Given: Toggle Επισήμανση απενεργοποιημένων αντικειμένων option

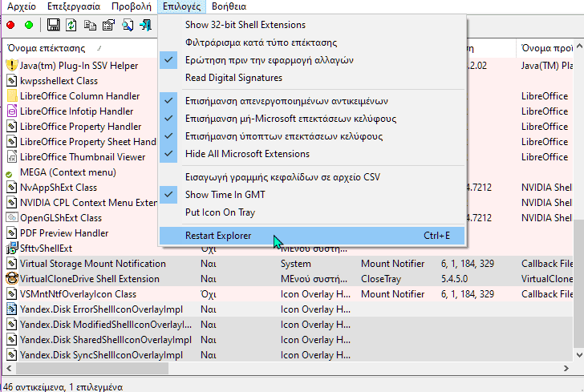Looking at the screenshot, I should pos(312,101).
